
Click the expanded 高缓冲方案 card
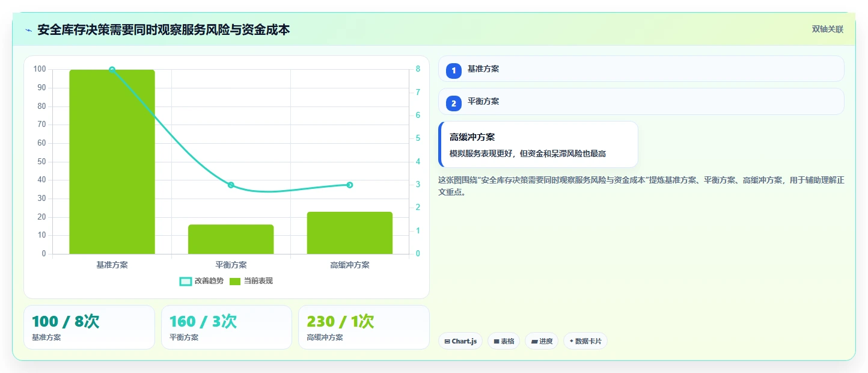pyautogui.click(x=538, y=144)
